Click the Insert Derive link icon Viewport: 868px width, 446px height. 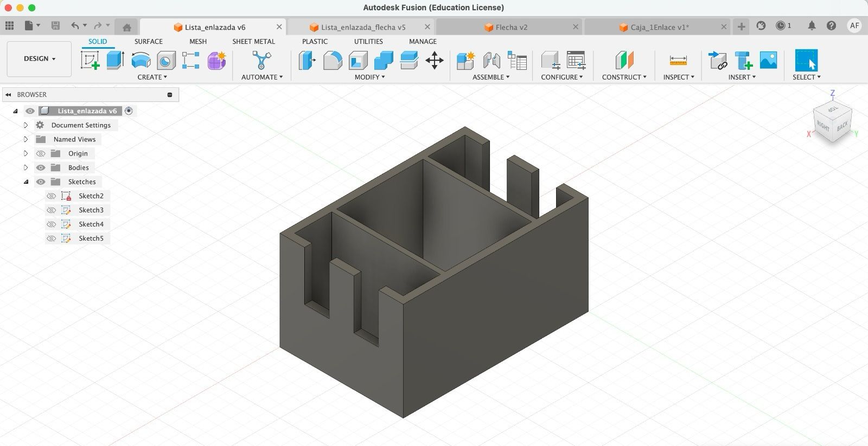click(718, 60)
